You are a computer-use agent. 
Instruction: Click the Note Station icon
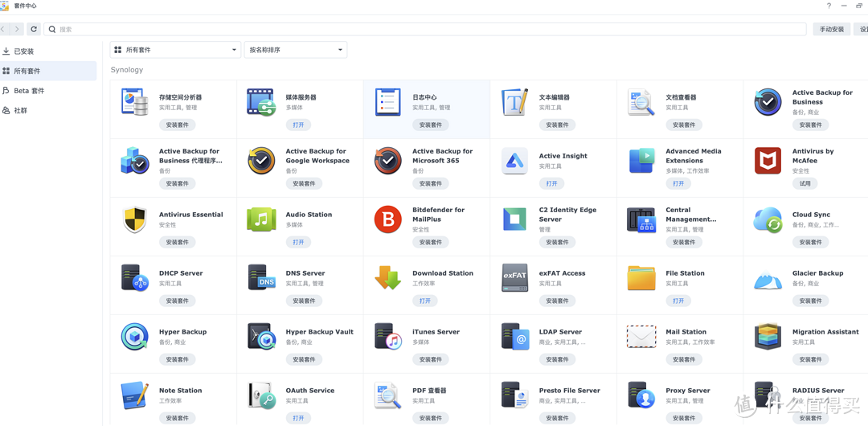(134, 395)
